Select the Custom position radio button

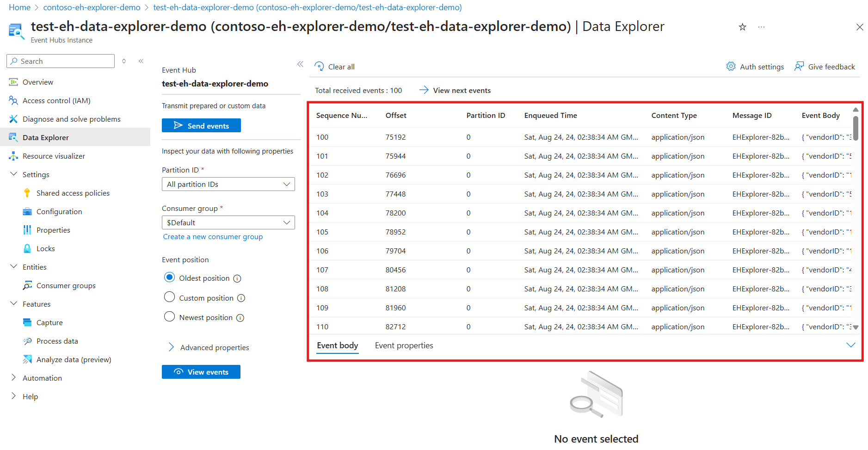pos(170,297)
